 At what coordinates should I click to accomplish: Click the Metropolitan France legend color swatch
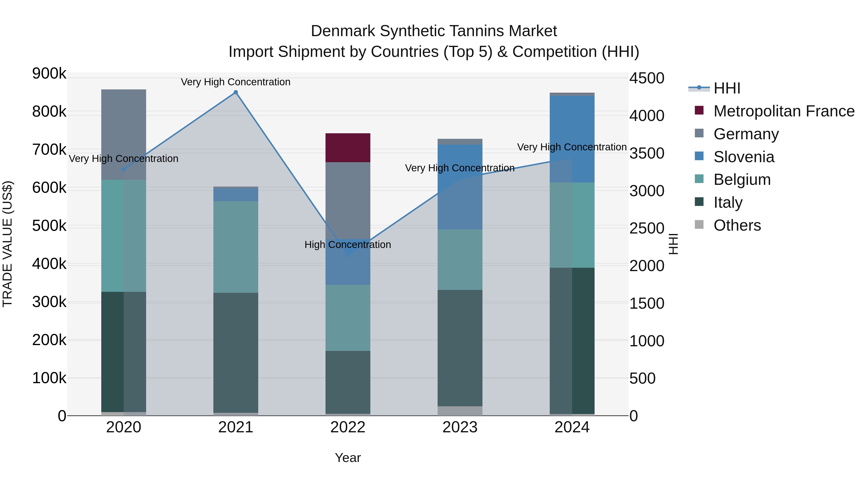pos(699,110)
